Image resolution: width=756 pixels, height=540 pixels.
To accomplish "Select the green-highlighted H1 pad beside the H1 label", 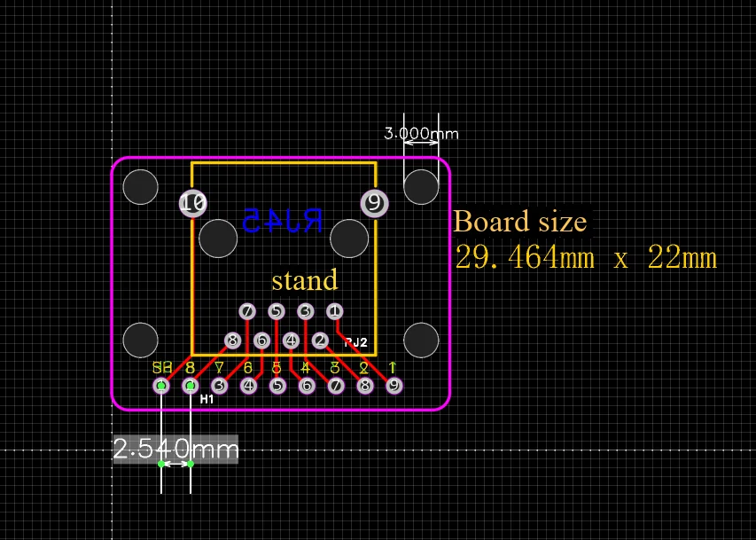I will 191,385.
